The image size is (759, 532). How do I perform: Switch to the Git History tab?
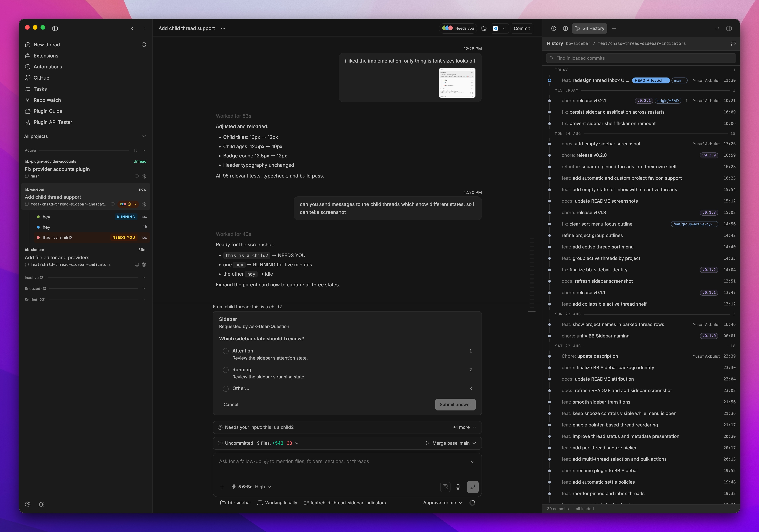589,28
